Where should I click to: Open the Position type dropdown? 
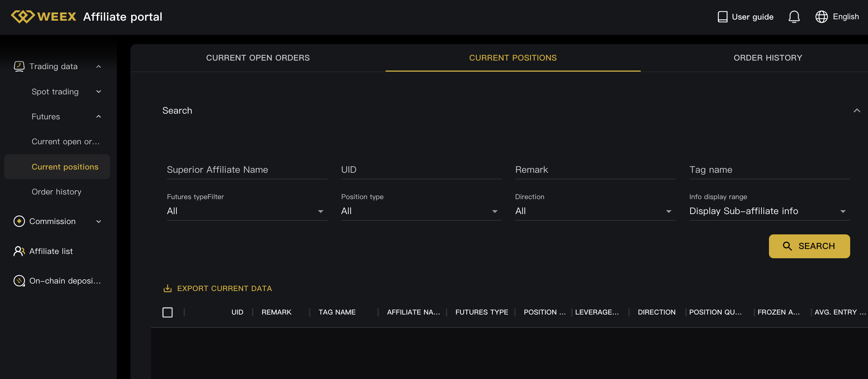pos(421,211)
